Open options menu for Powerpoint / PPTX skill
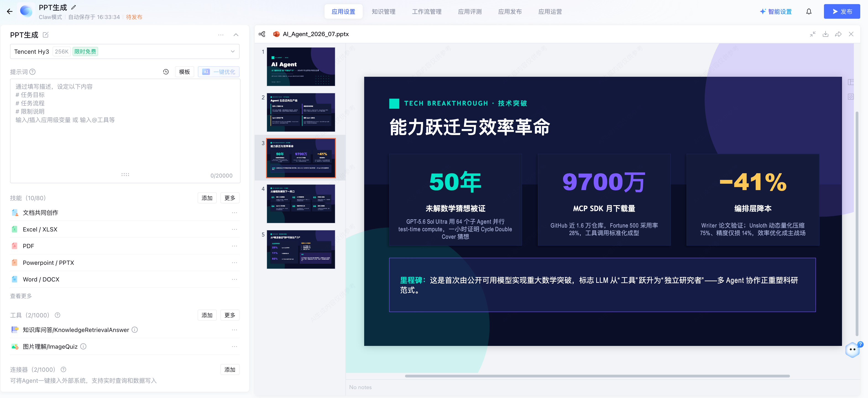The image size is (868, 398). tap(235, 263)
